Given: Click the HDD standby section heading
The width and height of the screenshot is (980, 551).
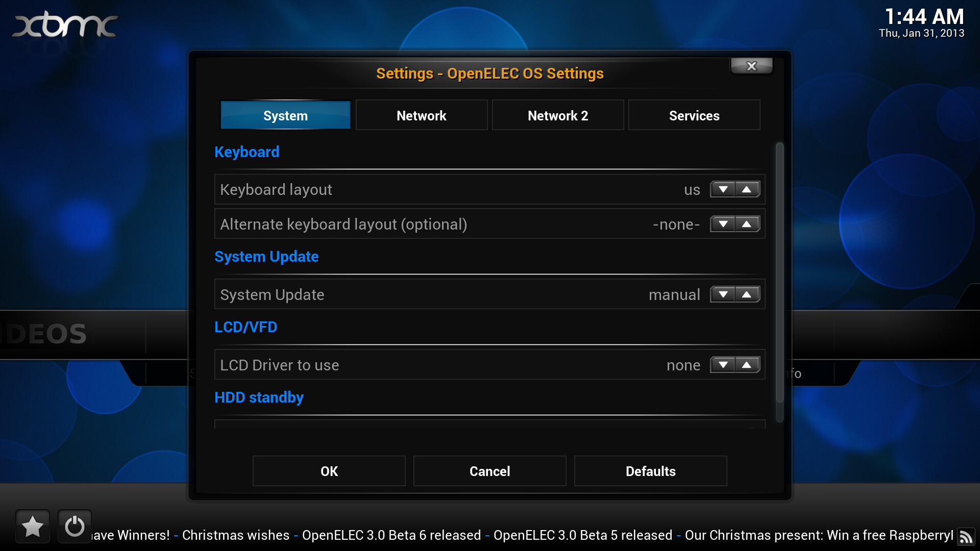Looking at the screenshot, I should [259, 397].
